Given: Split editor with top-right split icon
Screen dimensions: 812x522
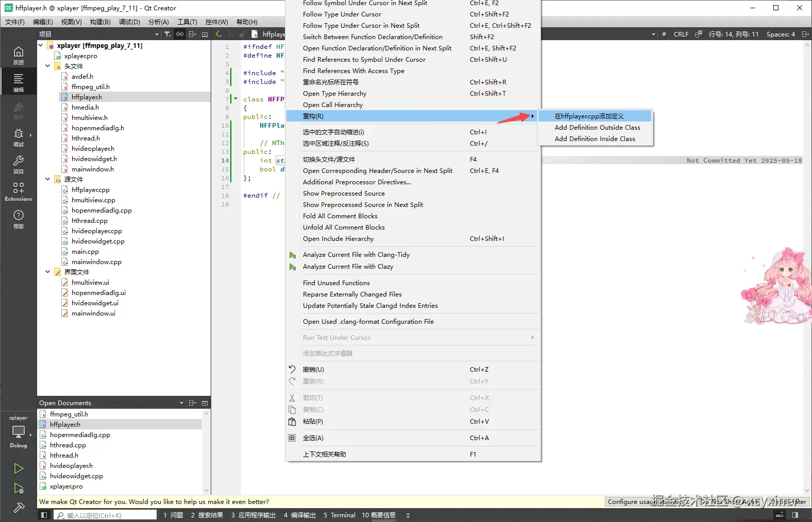Looking at the screenshot, I should click(805, 34).
